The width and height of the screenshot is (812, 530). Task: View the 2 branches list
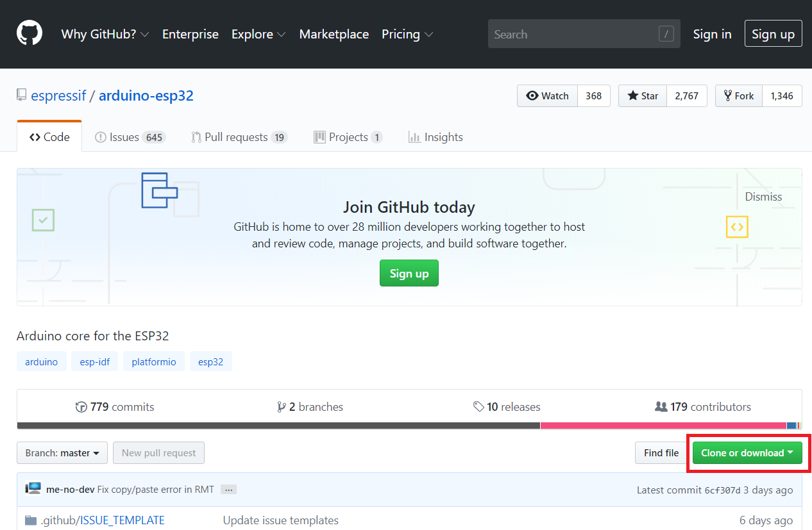tap(310, 406)
